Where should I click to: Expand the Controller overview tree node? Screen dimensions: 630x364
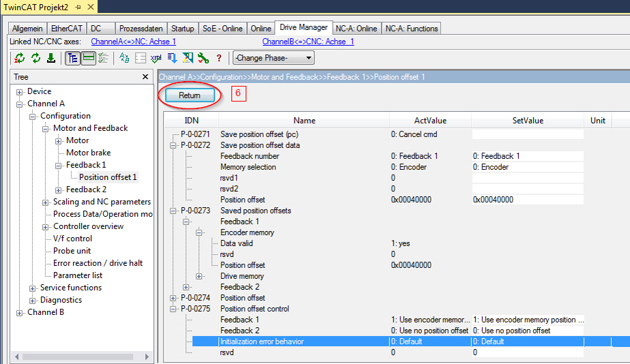pyautogui.click(x=46, y=228)
